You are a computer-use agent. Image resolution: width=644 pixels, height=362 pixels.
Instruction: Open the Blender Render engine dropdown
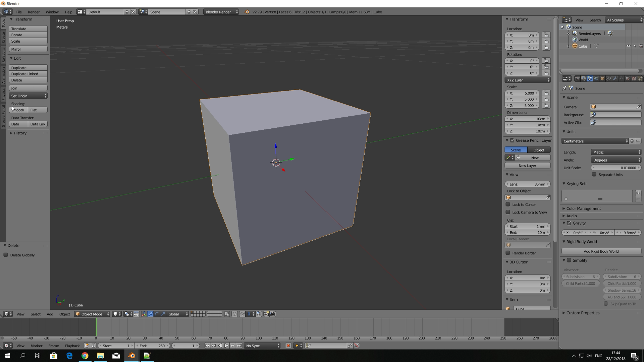[x=221, y=12]
